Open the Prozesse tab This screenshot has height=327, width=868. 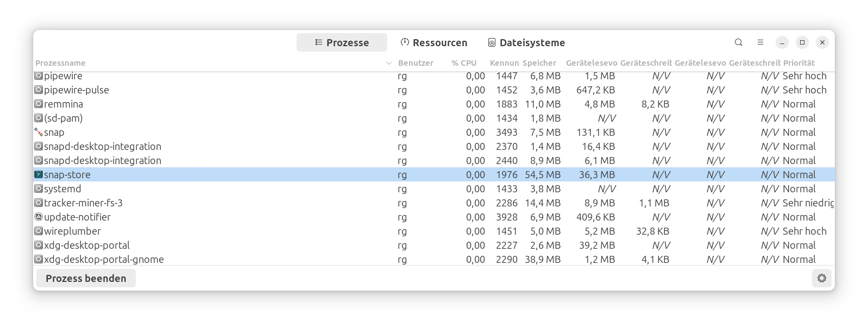pos(342,42)
